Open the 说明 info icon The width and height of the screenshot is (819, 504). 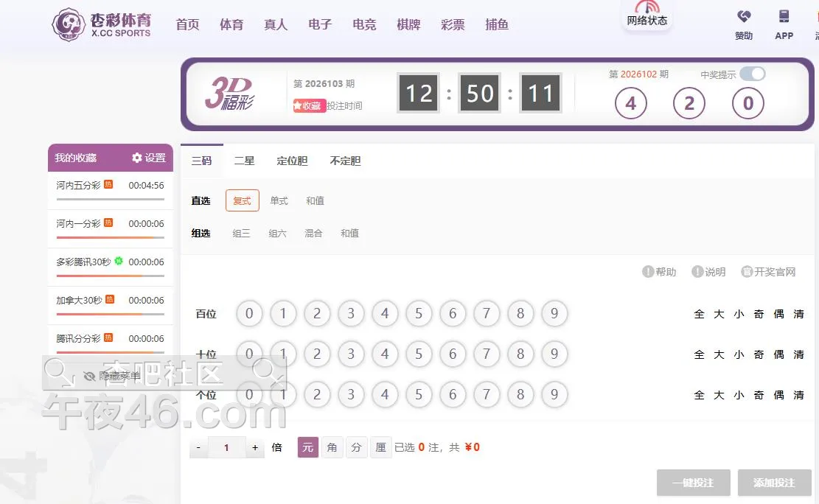tap(697, 272)
